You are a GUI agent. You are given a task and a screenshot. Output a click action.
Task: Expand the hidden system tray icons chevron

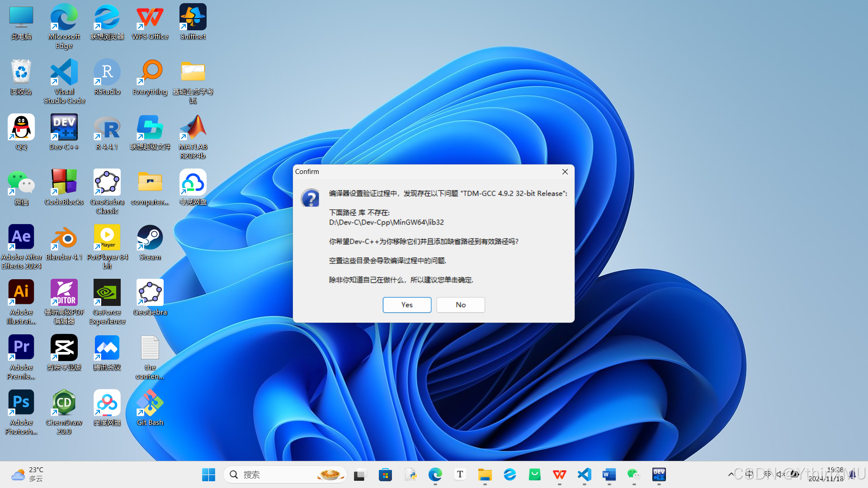731,474
